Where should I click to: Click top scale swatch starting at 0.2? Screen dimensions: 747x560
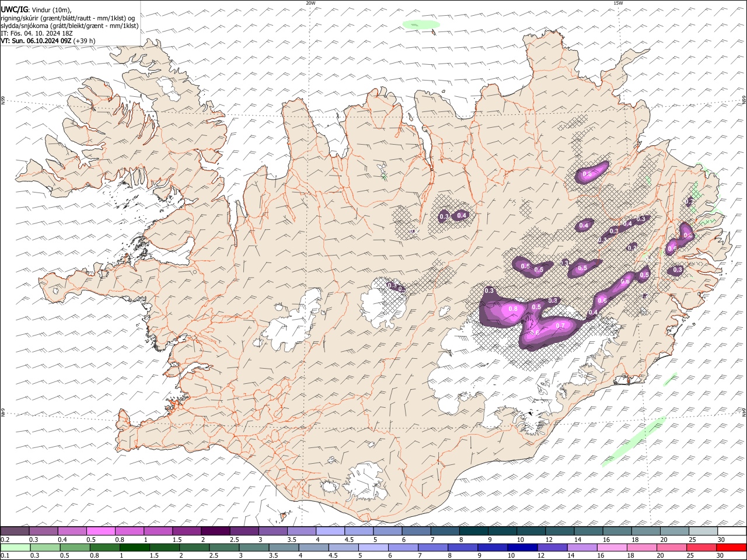point(15,531)
